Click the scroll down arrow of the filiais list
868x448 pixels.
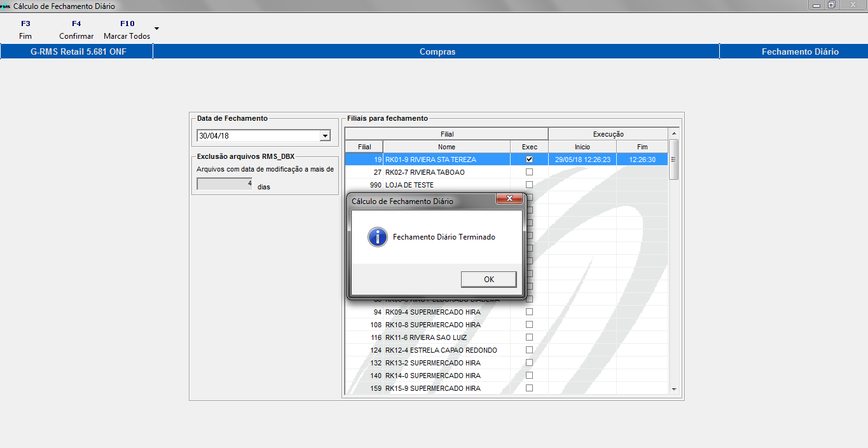pyautogui.click(x=674, y=389)
